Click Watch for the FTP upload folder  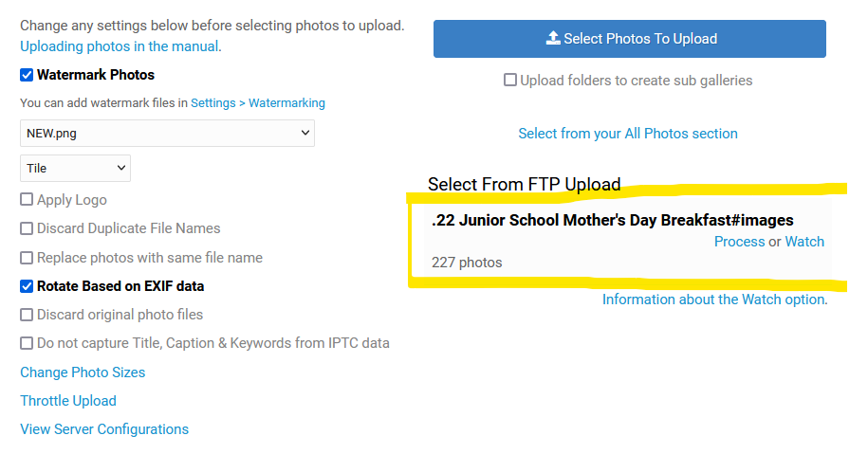tap(804, 242)
